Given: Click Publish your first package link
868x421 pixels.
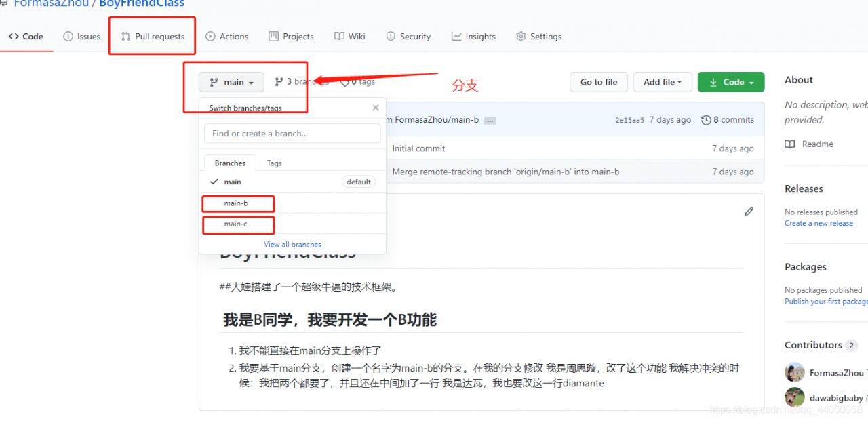Looking at the screenshot, I should [x=826, y=302].
